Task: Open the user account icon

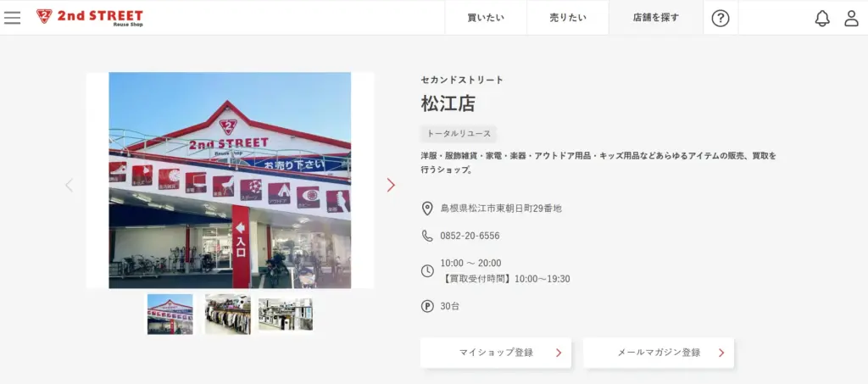Action: coord(851,19)
